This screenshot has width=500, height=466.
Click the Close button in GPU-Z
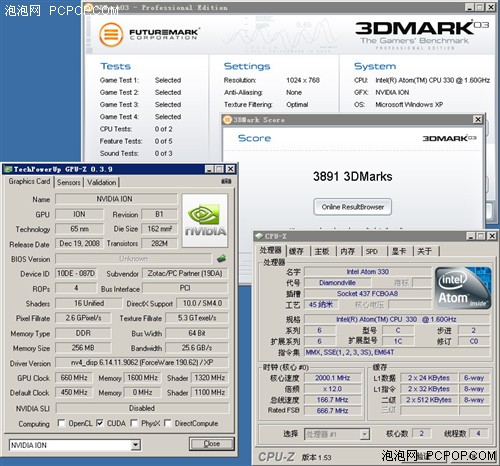pos(212,444)
